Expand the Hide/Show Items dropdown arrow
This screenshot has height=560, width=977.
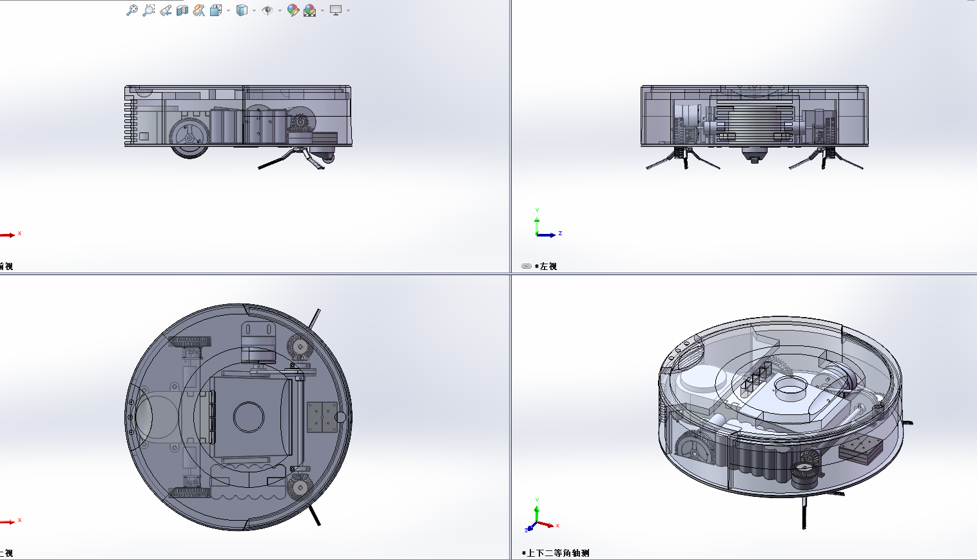[280, 10]
